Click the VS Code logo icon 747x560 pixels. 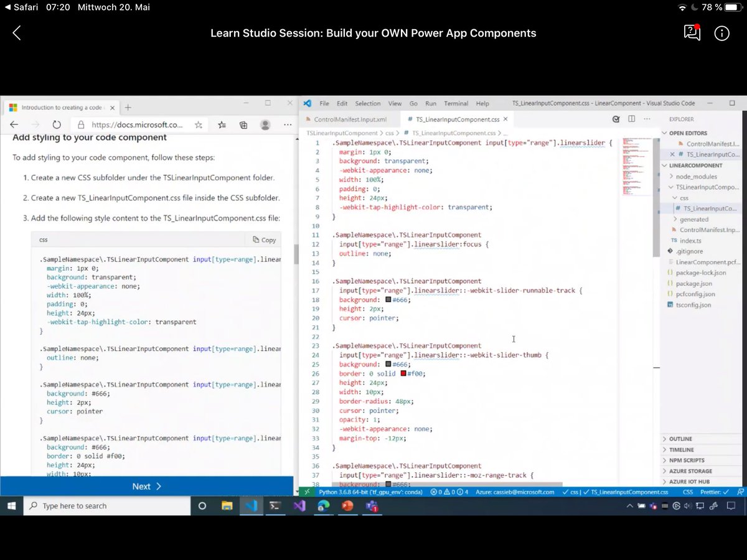[308, 103]
